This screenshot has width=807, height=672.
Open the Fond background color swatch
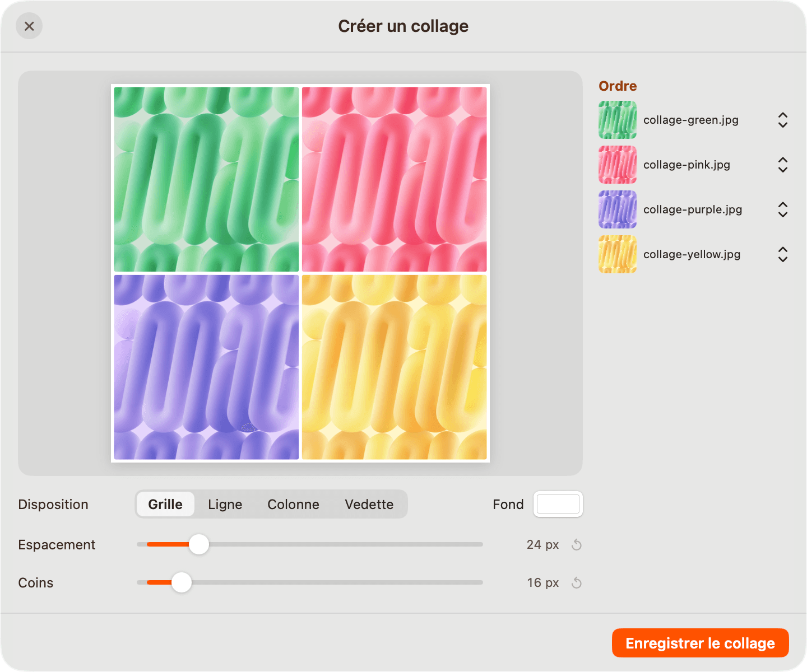point(558,504)
